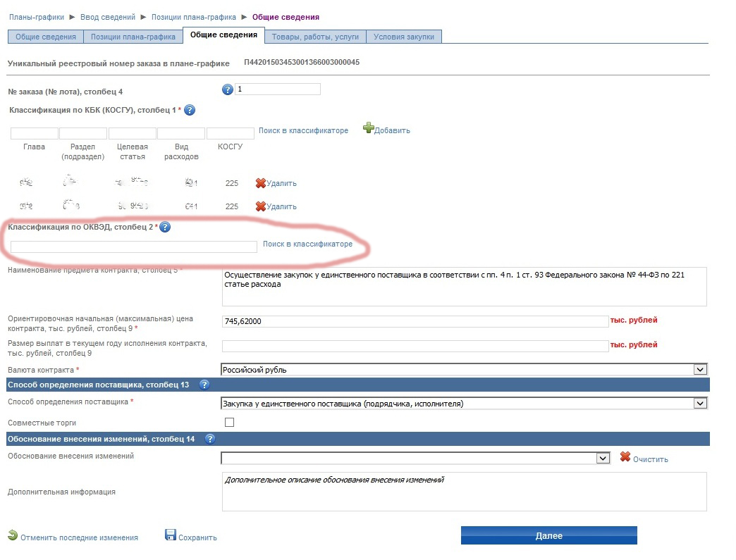Click help icon beside КБК (КОСГУ) classification

click(190, 111)
